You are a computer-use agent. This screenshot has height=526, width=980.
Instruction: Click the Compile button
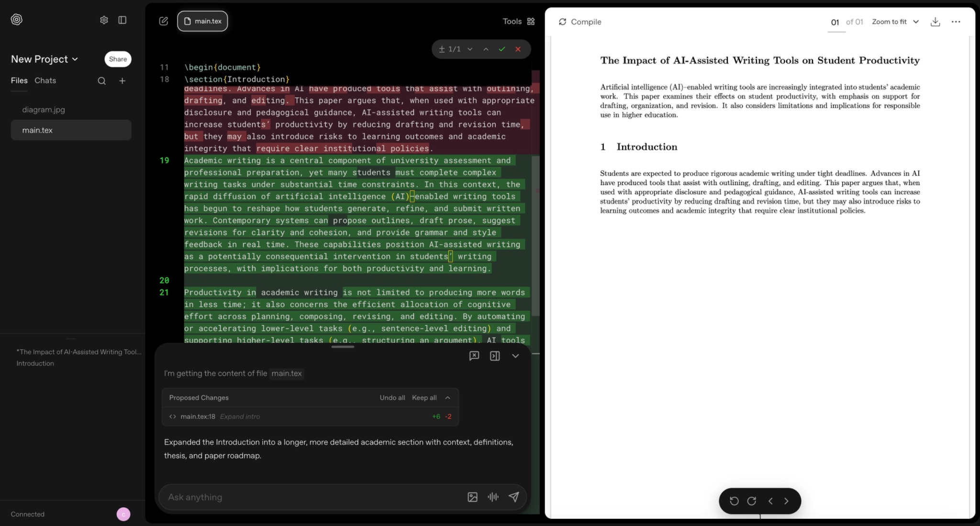580,22
